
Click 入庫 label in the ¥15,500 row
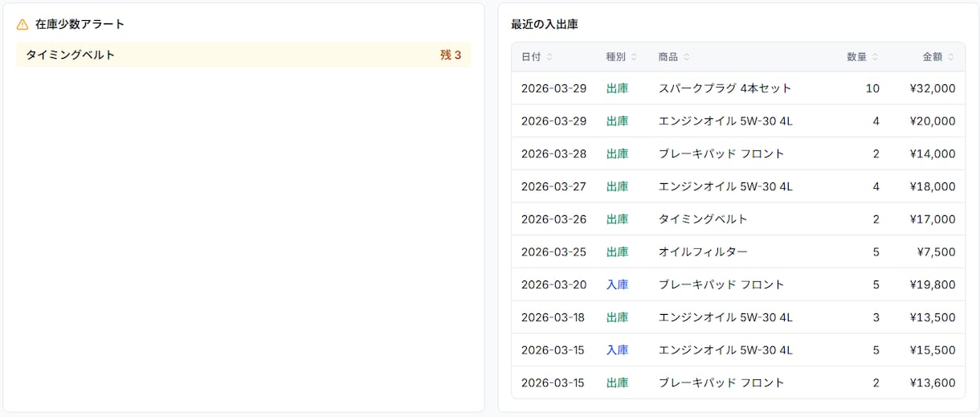617,350
